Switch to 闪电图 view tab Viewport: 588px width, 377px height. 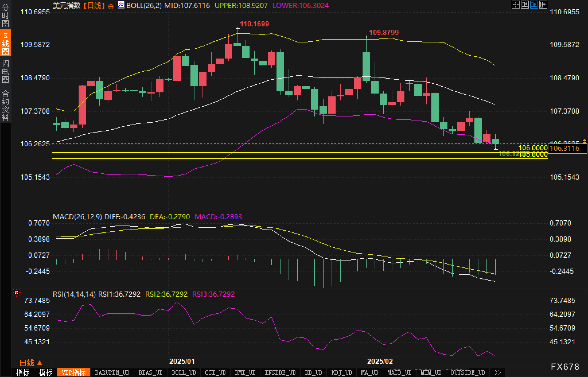(5, 71)
